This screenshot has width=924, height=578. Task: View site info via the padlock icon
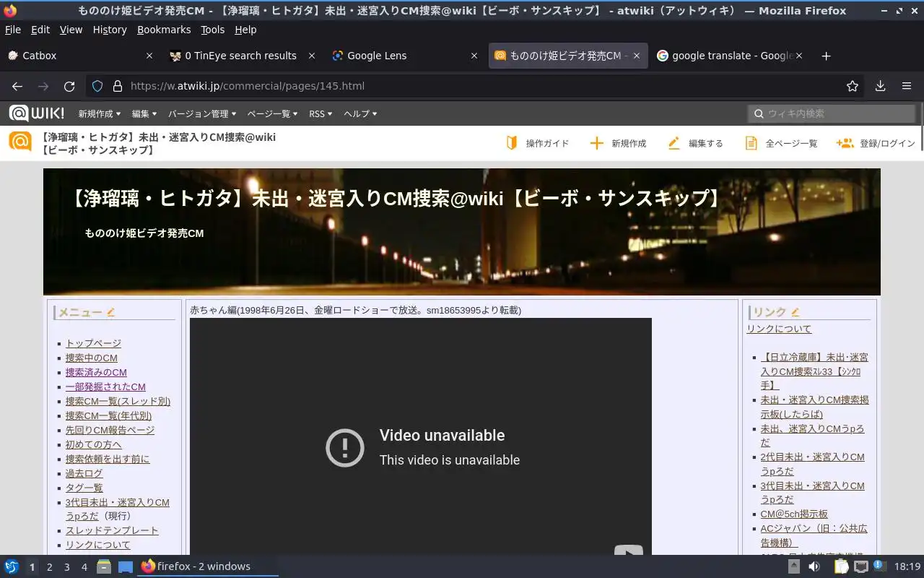tap(118, 86)
